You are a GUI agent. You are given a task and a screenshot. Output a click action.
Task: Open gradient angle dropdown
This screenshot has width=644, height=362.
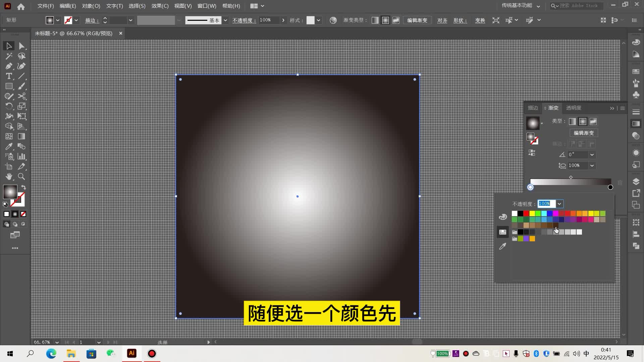coord(592,155)
